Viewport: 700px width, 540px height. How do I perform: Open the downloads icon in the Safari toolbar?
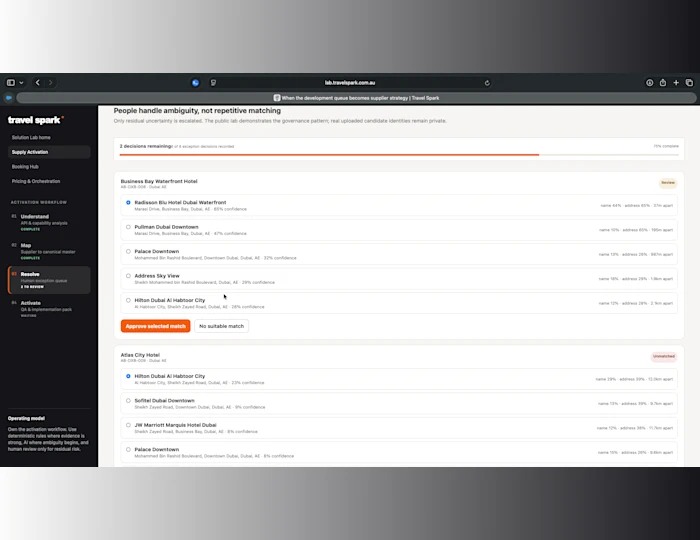pos(650,83)
